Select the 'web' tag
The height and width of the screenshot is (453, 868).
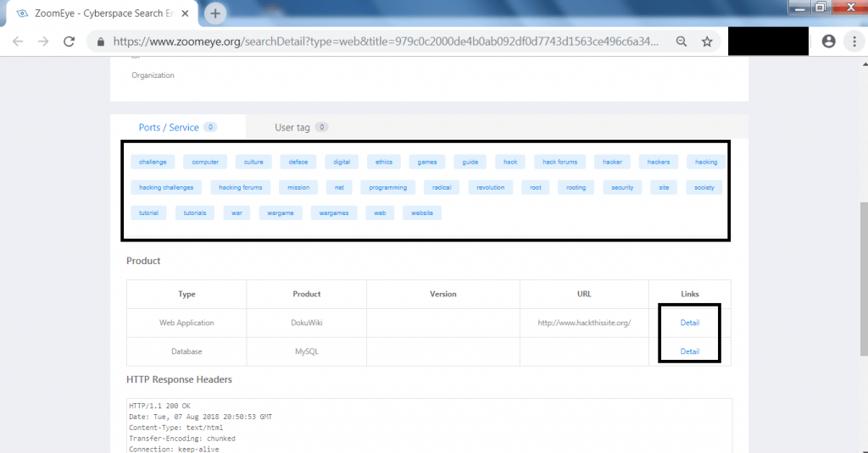(x=380, y=213)
